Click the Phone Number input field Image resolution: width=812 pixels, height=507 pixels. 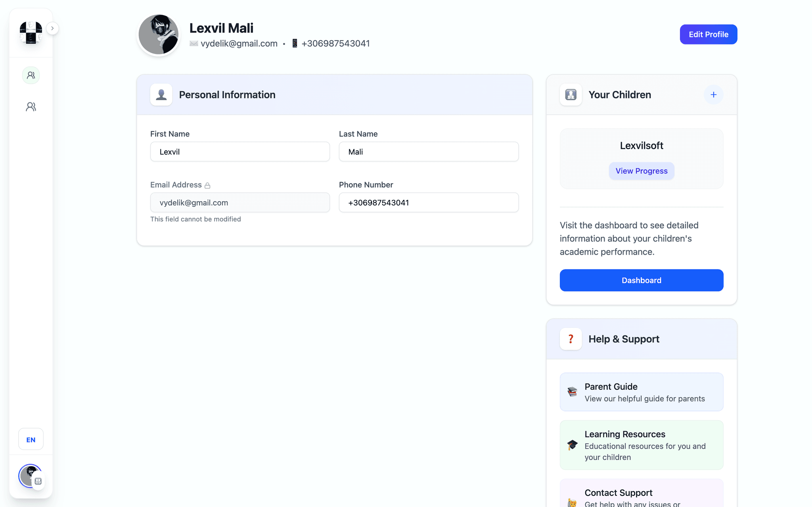click(429, 202)
